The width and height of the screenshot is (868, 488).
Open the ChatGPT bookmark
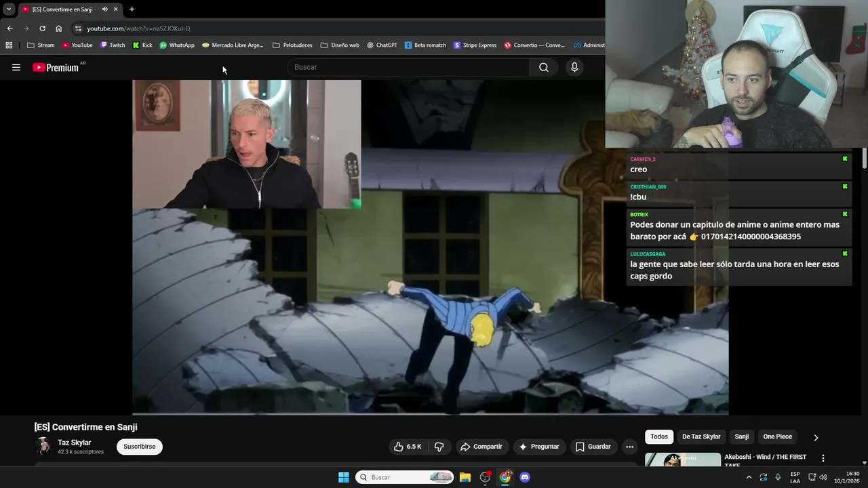pyautogui.click(x=382, y=45)
